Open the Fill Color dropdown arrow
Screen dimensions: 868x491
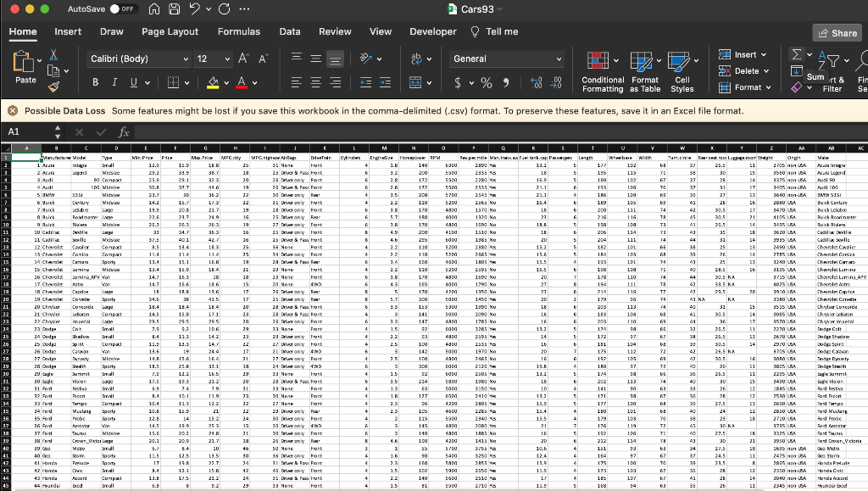click(x=226, y=83)
